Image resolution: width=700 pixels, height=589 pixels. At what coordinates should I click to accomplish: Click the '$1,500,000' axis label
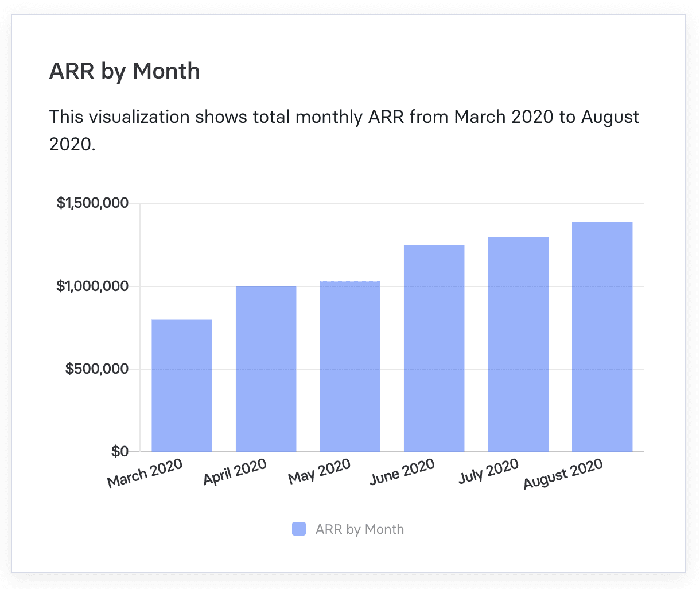(92, 203)
